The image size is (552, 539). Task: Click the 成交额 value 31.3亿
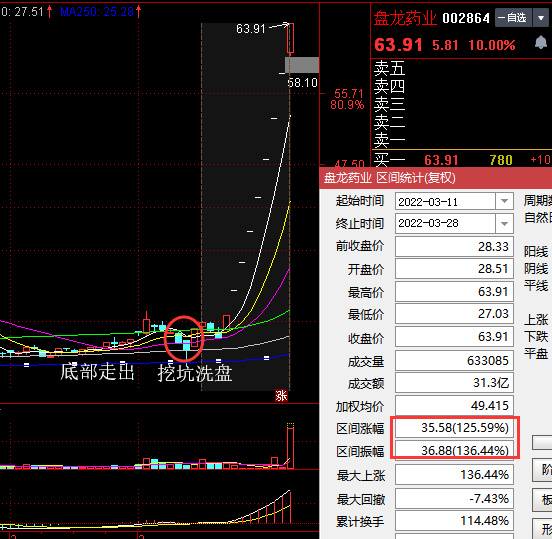(x=454, y=383)
